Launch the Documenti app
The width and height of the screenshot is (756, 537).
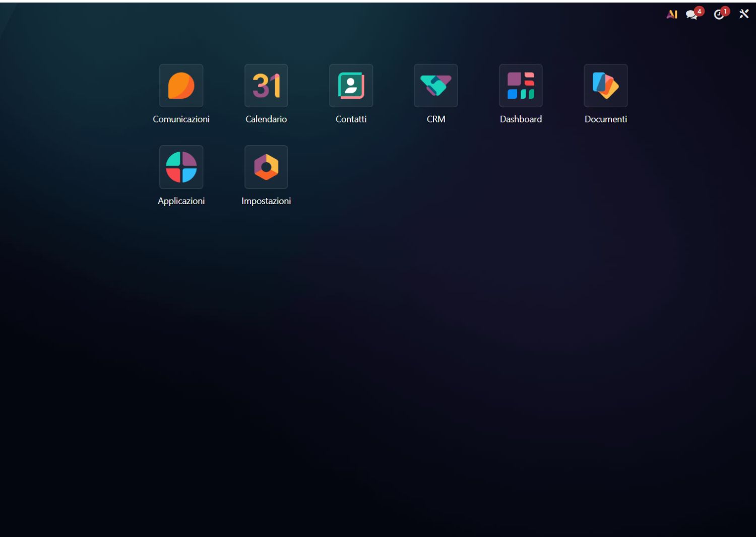pos(606,86)
